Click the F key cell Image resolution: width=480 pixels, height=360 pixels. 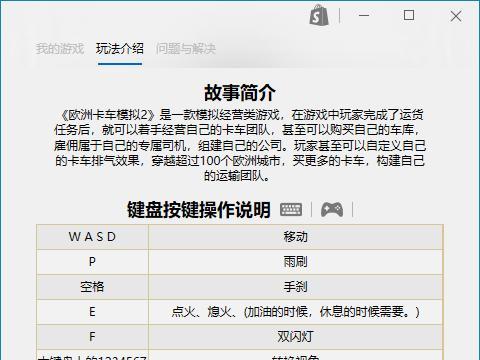(x=92, y=337)
